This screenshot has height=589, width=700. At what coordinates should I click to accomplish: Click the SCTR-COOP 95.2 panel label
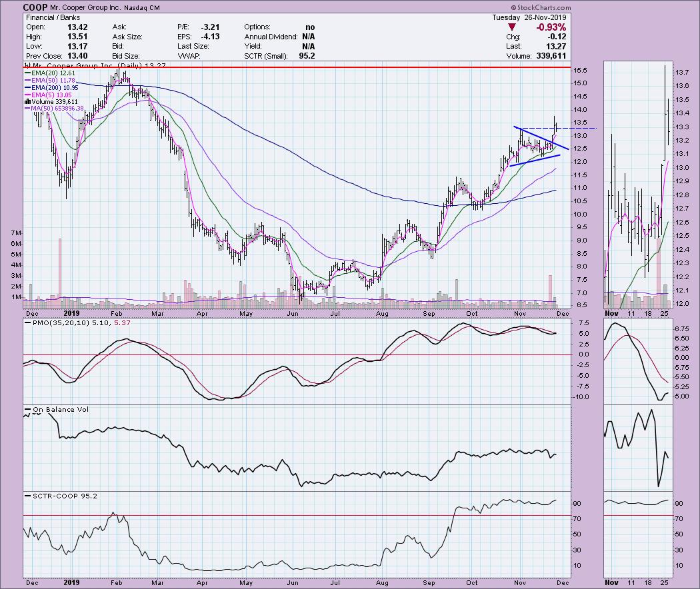pos(65,496)
